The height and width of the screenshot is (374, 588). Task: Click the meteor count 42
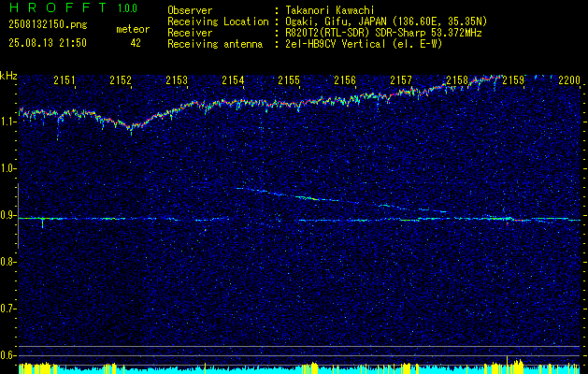tap(136, 43)
